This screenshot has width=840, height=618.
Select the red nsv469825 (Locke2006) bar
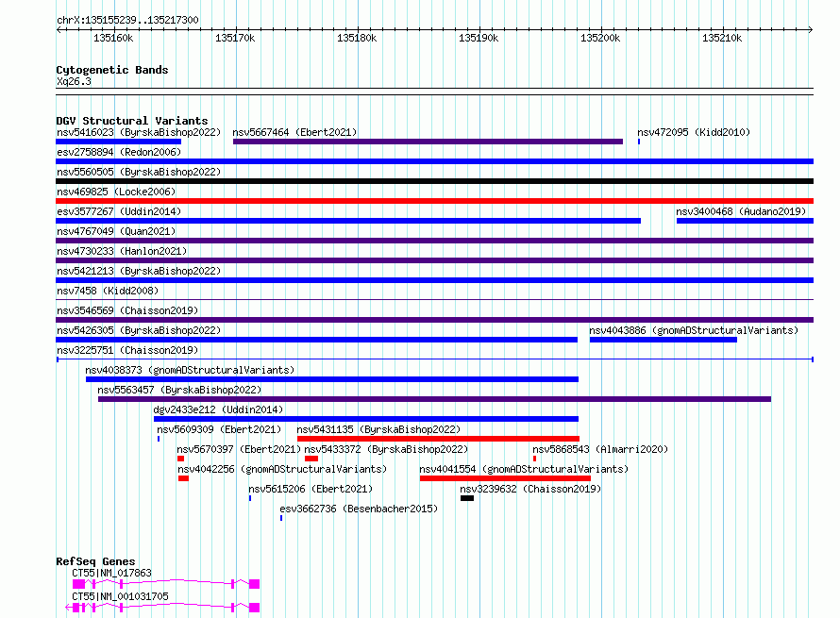coord(434,201)
